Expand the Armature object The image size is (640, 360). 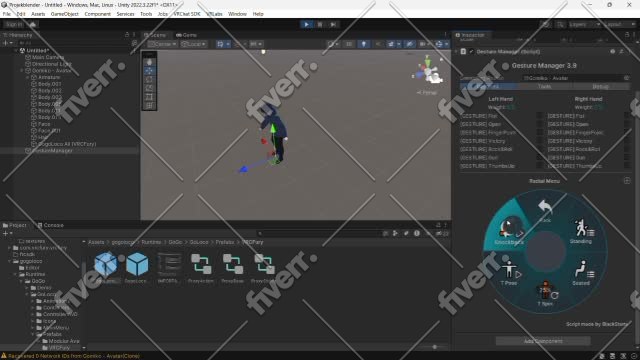[x=28, y=77]
